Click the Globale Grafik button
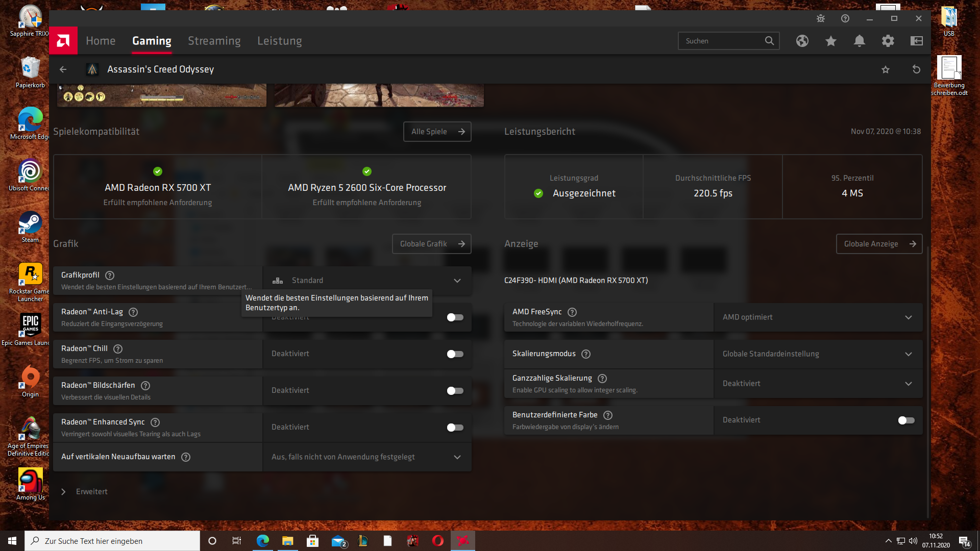980x551 pixels. [431, 244]
